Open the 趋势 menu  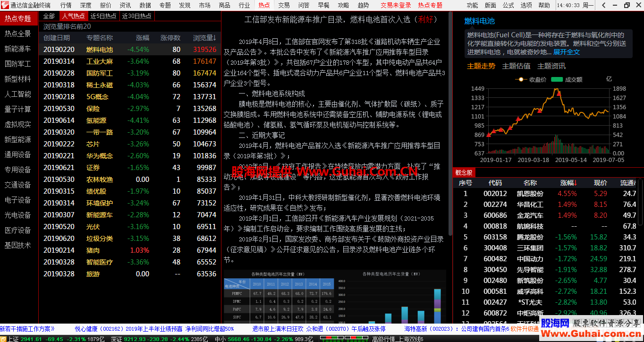point(364,5)
